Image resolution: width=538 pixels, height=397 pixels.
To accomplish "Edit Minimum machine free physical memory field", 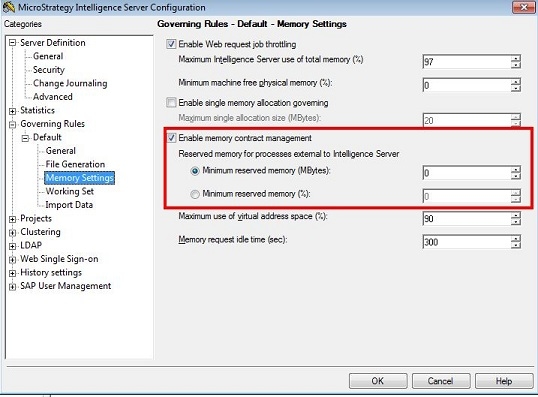I will pos(467,85).
